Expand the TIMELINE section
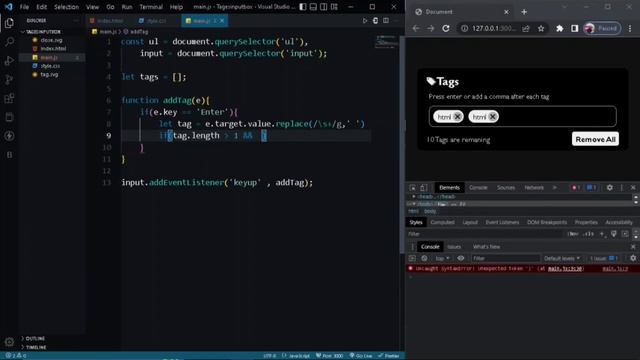The height and width of the screenshot is (360, 640). (x=36, y=347)
